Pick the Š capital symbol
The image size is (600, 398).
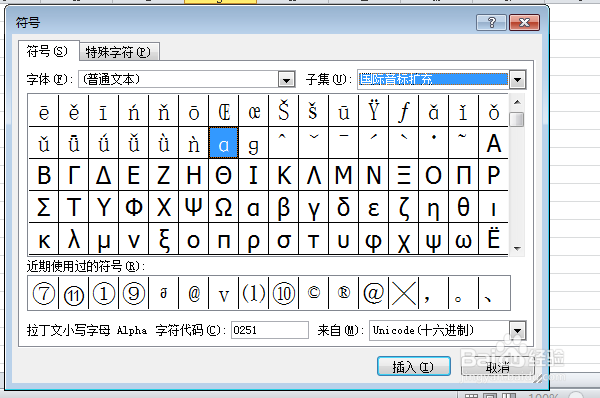(x=284, y=111)
